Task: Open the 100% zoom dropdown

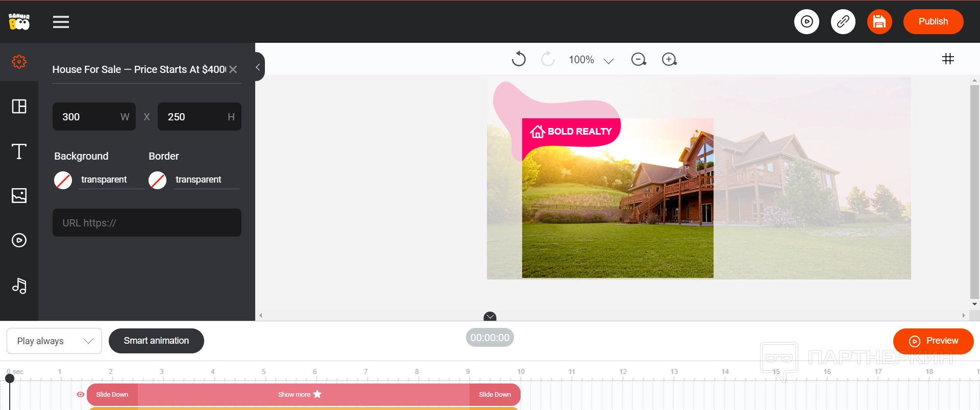Action: [x=591, y=60]
